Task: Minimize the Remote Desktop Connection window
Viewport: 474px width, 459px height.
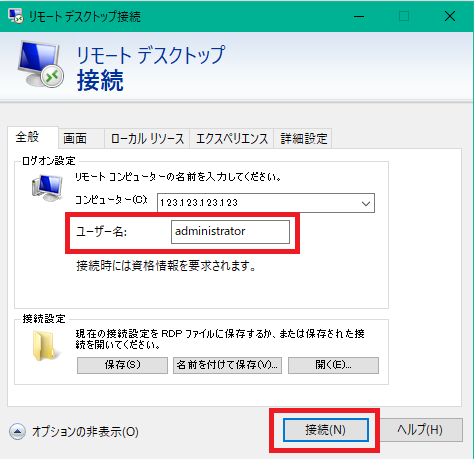Action: (359, 16)
